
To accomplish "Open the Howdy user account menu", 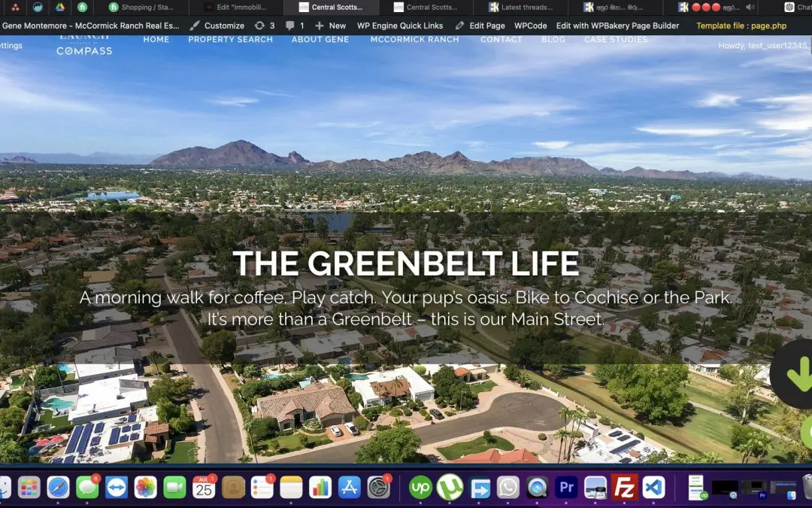I will pyautogui.click(x=762, y=46).
